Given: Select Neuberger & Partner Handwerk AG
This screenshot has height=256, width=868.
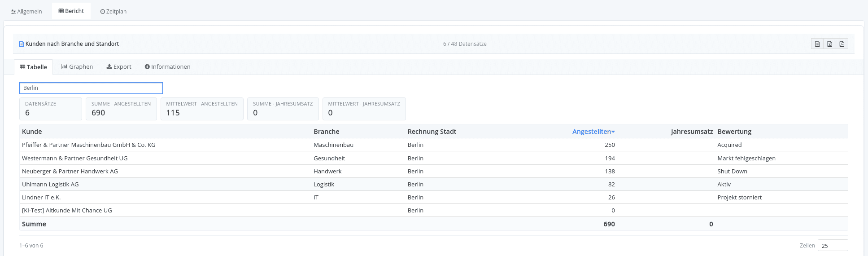Looking at the screenshot, I should coord(70,171).
